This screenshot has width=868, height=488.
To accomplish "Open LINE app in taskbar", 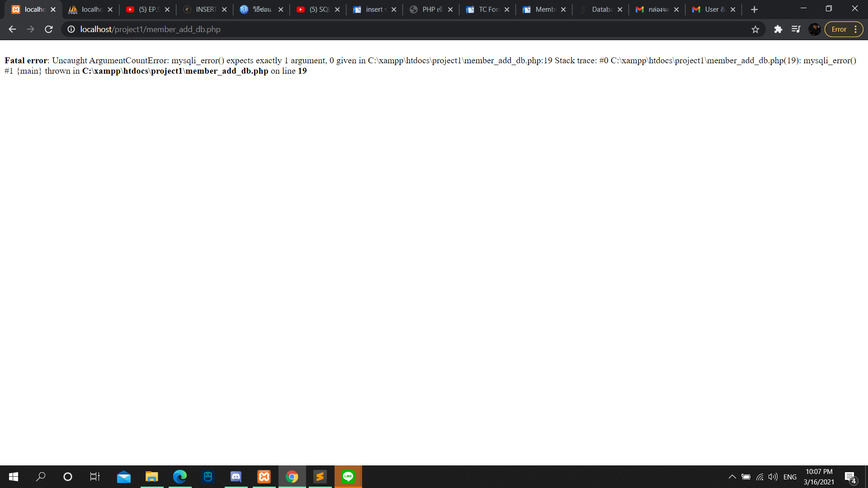I will click(348, 477).
